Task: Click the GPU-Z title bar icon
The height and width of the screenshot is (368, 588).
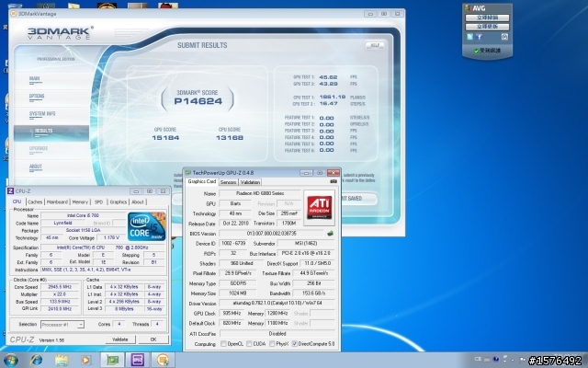Action: (188, 173)
